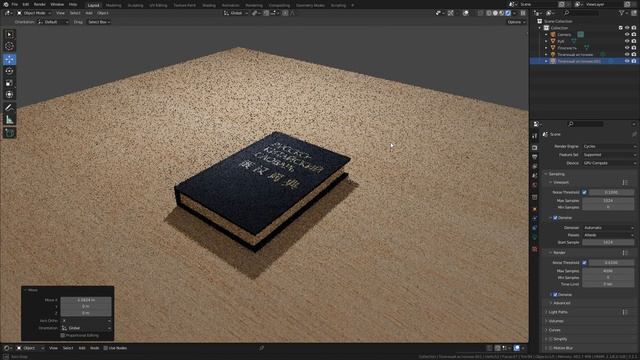The height and width of the screenshot is (360, 640).
Task: Switch to the Shading workspace tab
Action: click(209, 5)
